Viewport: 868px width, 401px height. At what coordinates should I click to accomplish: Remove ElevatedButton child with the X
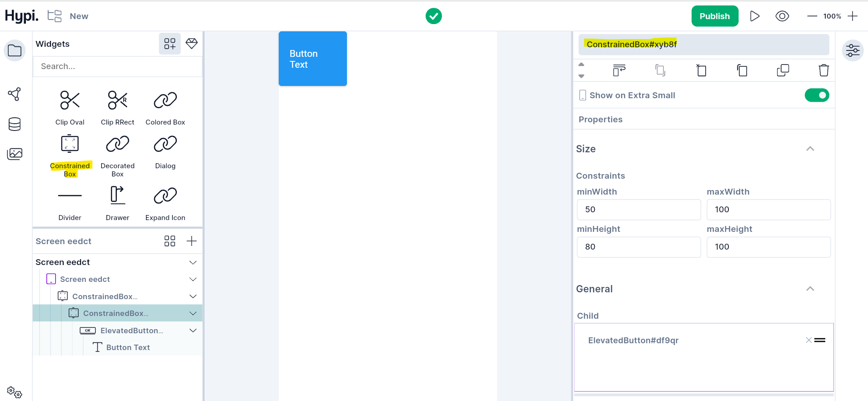tap(808, 340)
